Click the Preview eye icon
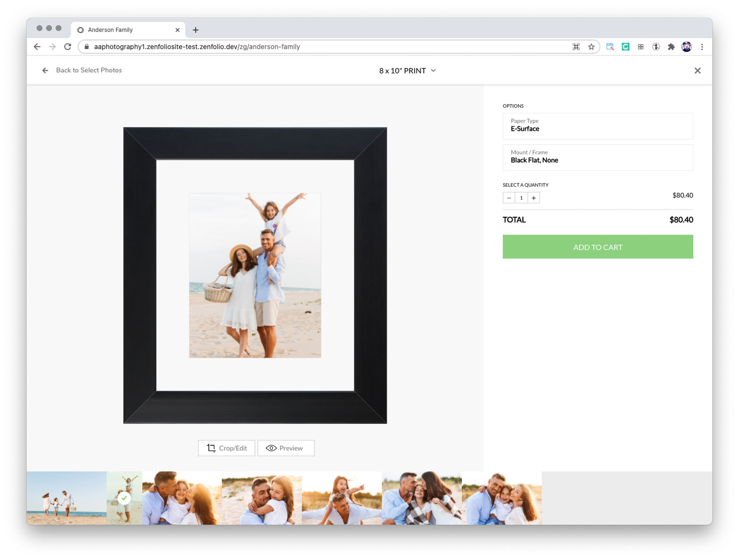The image size is (739, 560). coord(271,448)
